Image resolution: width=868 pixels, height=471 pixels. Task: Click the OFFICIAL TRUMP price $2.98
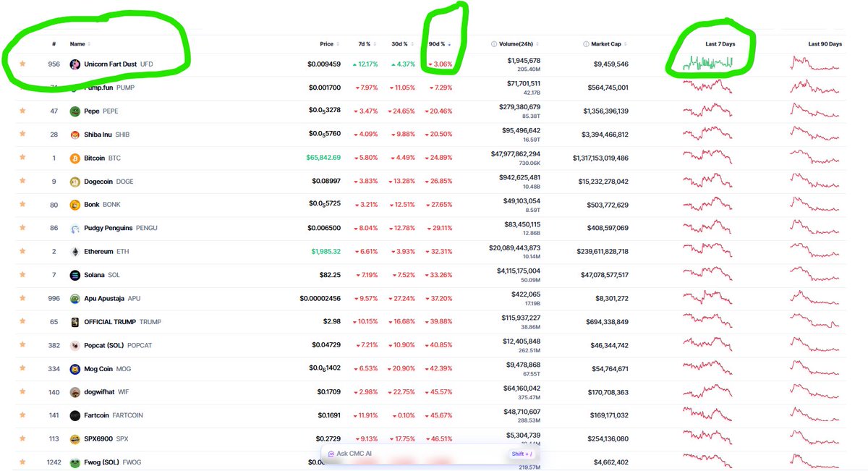point(332,322)
